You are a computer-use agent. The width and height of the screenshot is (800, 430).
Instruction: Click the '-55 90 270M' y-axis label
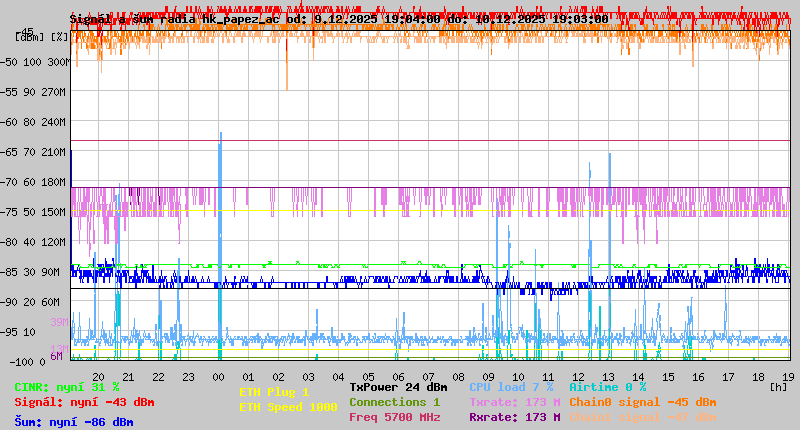[x=35, y=92]
